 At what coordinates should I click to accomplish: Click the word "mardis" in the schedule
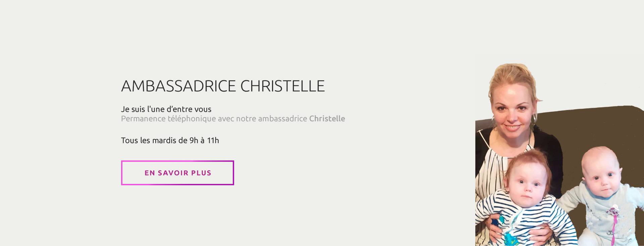(165, 141)
